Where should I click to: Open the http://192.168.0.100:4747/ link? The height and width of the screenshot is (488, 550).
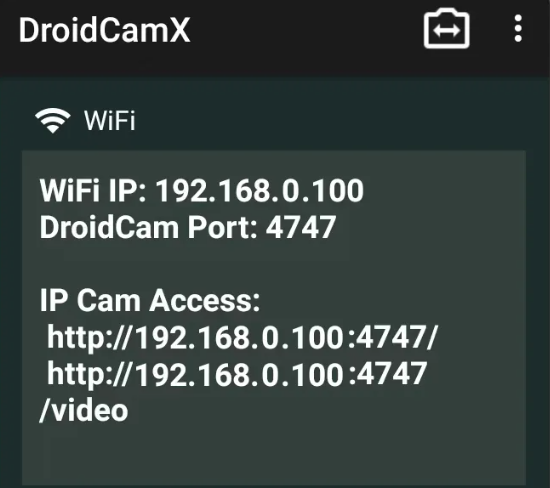242,337
